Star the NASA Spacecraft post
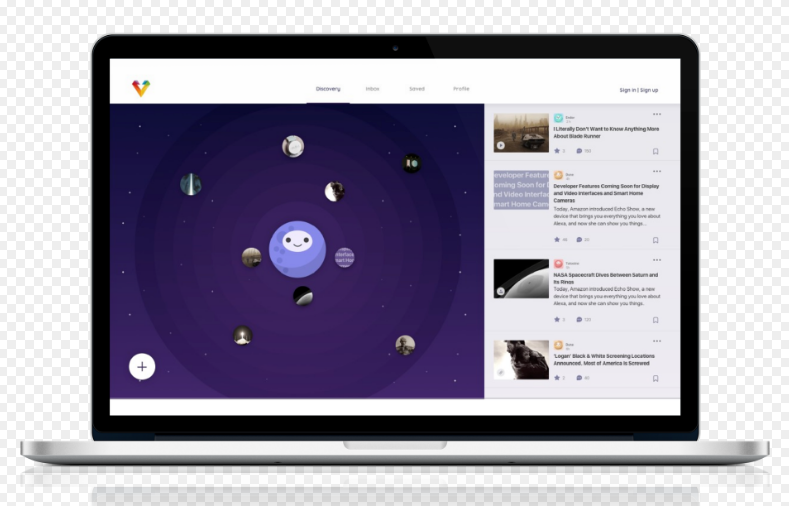 pos(557,319)
